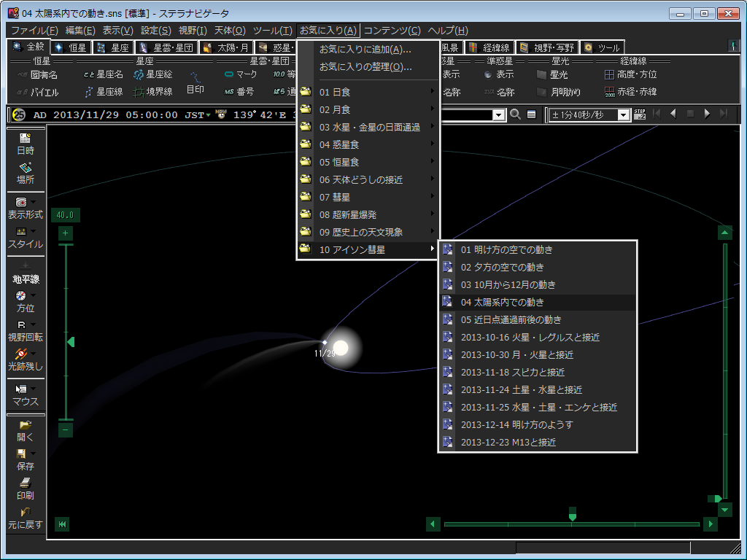Click the 40.0 field of view value
Image resolution: width=747 pixels, height=560 pixels.
pos(65,215)
